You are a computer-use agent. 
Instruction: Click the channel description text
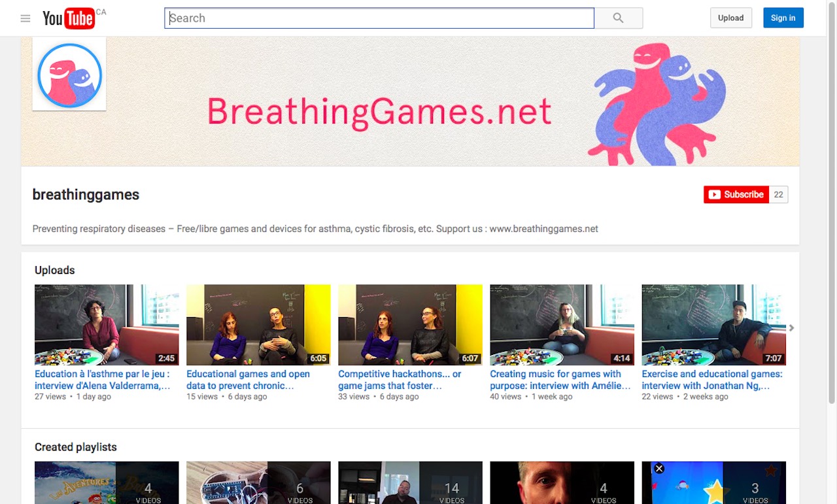[315, 229]
